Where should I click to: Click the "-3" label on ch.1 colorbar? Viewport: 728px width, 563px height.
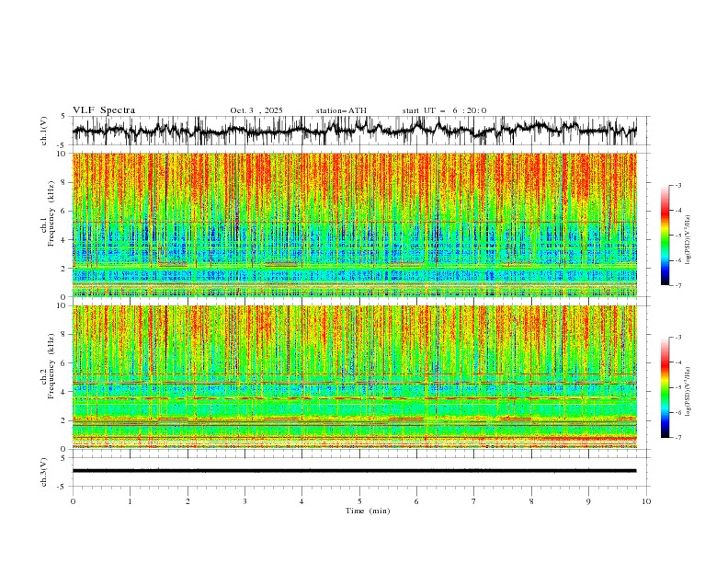pos(677,185)
